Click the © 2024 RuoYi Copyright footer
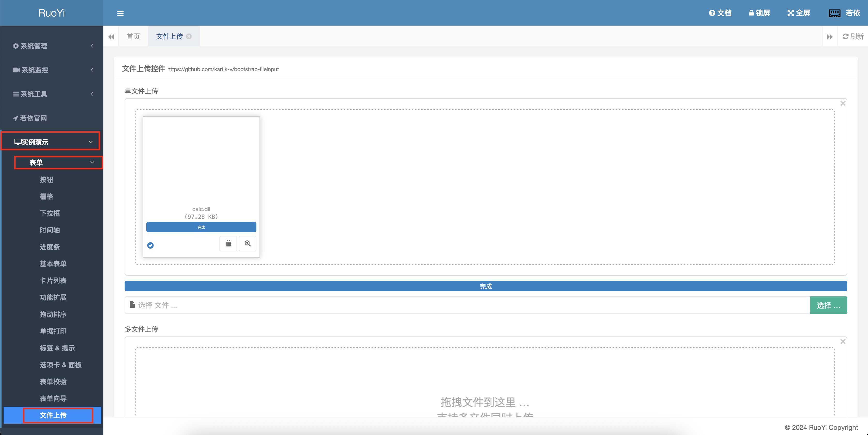The height and width of the screenshot is (435, 868). [821, 427]
